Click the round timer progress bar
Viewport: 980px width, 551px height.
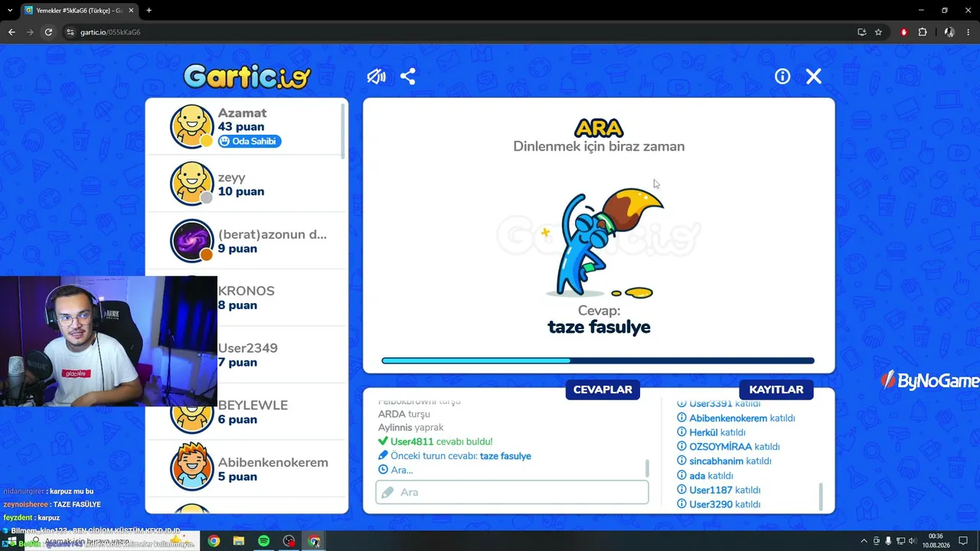click(598, 360)
